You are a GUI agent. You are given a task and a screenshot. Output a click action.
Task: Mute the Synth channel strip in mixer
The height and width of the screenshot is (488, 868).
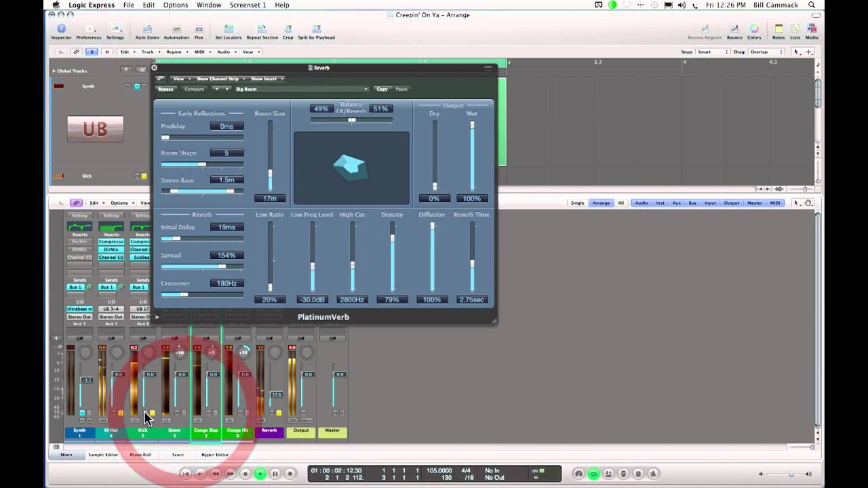tap(81, 413)
